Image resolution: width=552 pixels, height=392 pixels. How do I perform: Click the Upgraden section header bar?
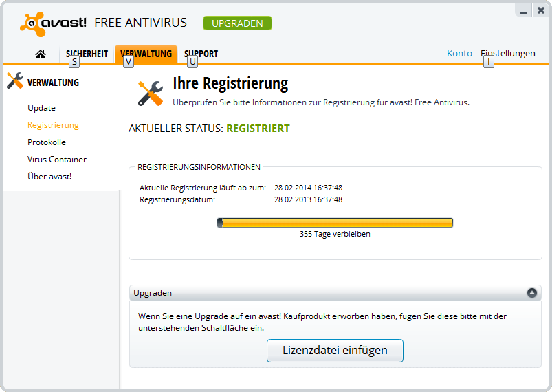tap(335, 293)
